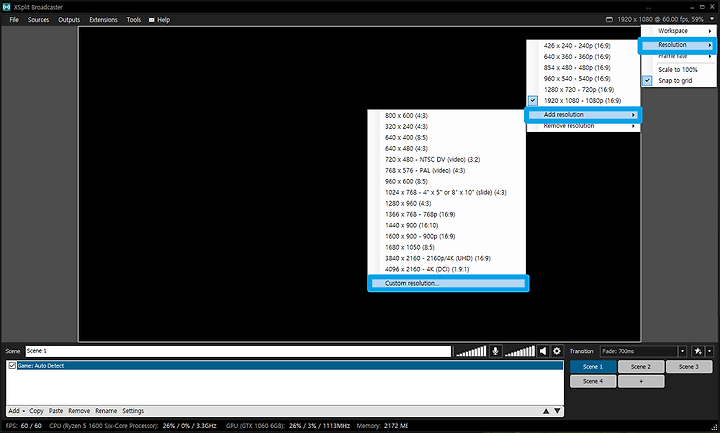Viewport: 720px width, 433px height.
Task: Click the Help menu icon
Action: pos(152,20)
